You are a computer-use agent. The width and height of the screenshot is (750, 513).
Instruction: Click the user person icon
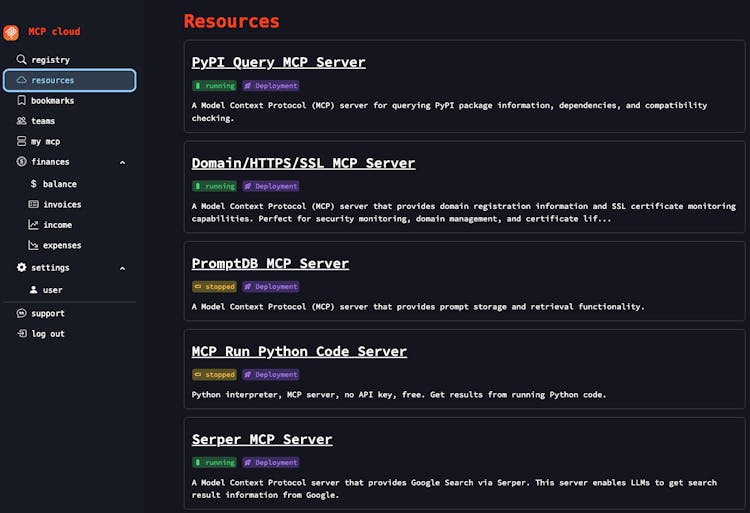(x=33, y=290)
